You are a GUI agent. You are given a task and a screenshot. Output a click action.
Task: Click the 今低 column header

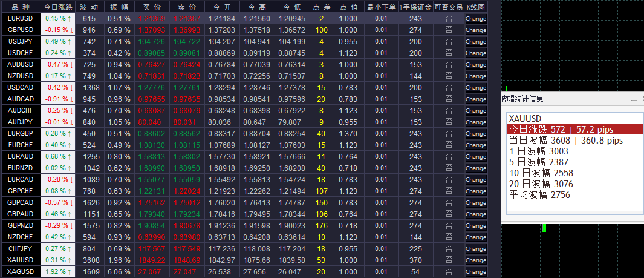pyautogui.click(x=291, y=7)
